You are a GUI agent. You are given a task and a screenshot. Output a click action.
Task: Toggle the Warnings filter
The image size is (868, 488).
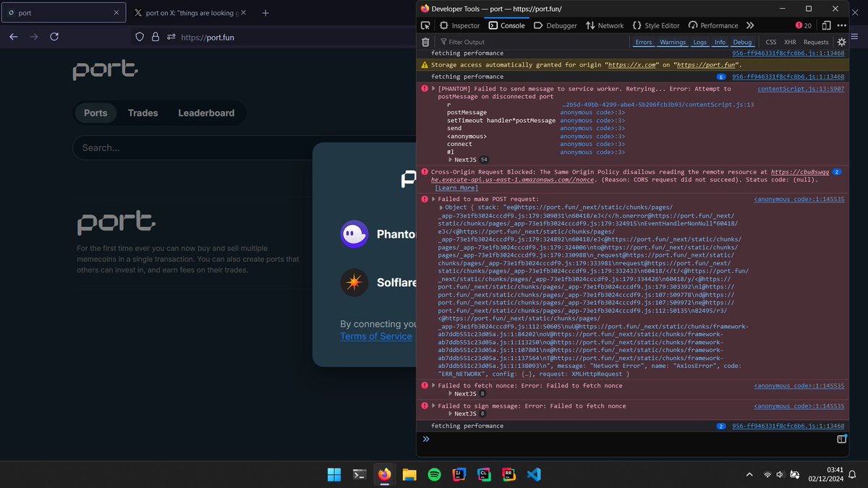point(673,42)
